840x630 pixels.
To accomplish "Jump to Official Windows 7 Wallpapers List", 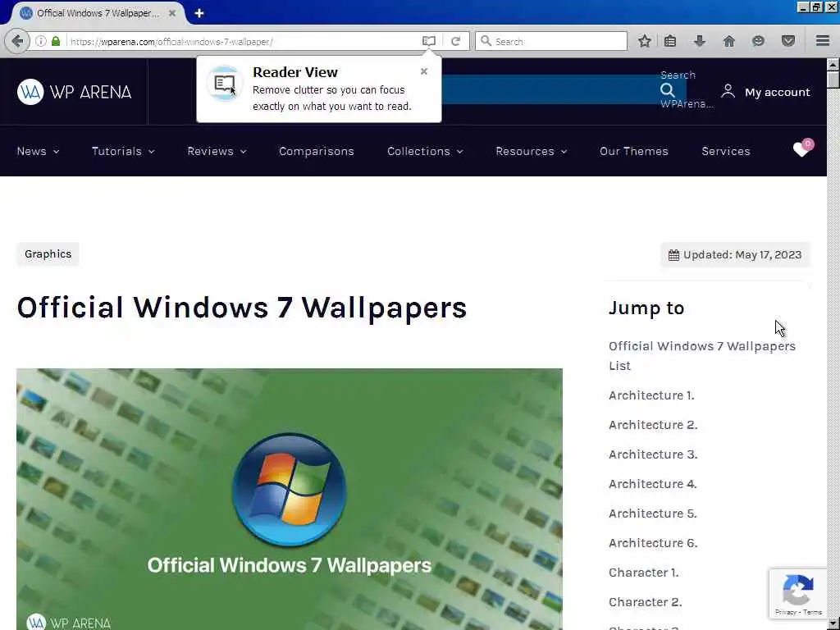I will click(x=702, y=356).
